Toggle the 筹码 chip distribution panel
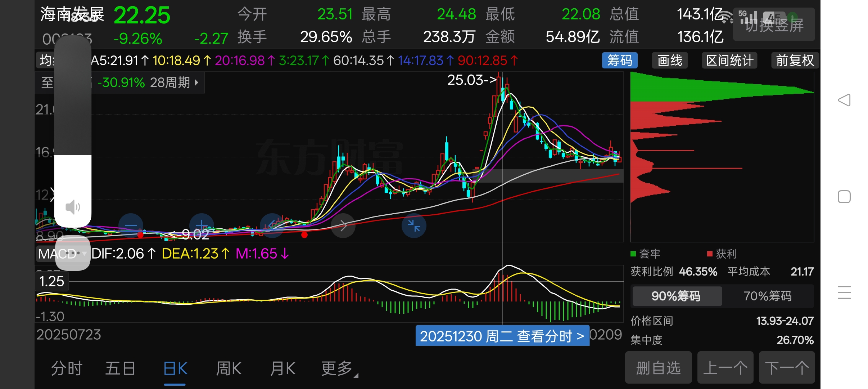The image size is (868, 389). pos(619,60)
